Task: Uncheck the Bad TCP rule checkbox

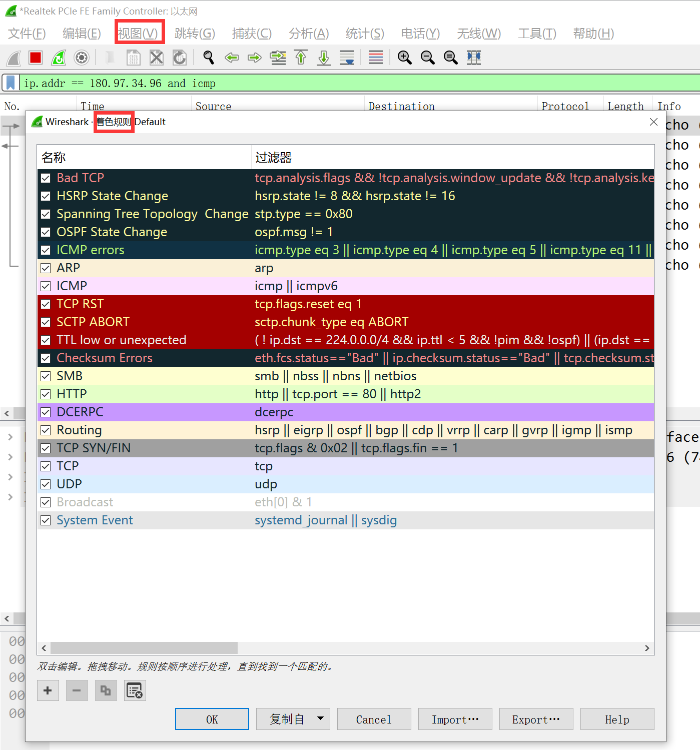Action: click(46, 178)
